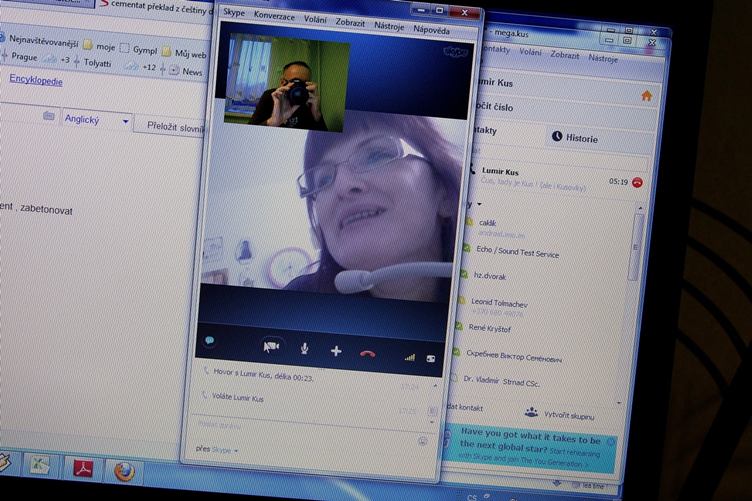Open the 'přes Skype' send method dropdown
The image size is (752, 501).
pyautogui.click(x=217, y=450)
